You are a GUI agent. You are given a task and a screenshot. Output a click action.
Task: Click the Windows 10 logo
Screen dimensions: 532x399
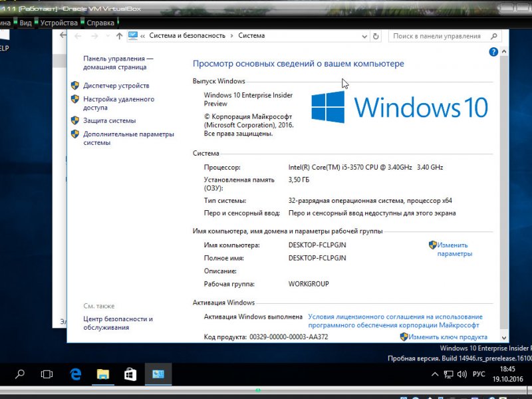(x=400, y=107)
